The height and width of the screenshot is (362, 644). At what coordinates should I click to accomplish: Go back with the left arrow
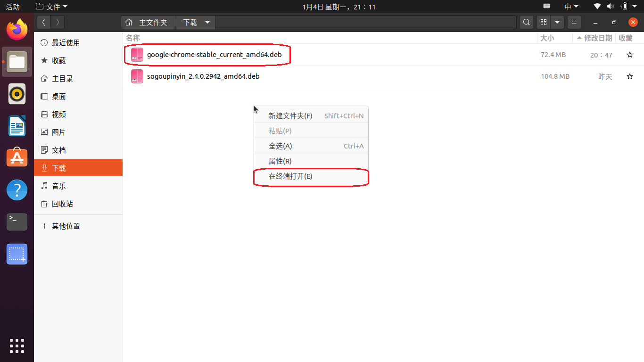(x=44, y=22)
